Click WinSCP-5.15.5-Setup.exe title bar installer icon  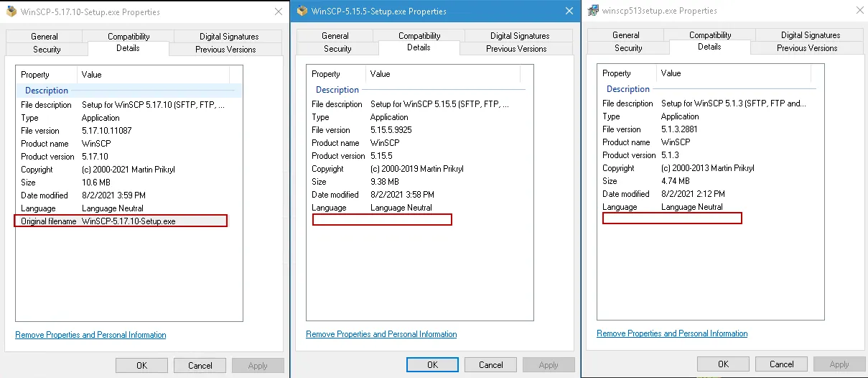[x=302, y=11]
